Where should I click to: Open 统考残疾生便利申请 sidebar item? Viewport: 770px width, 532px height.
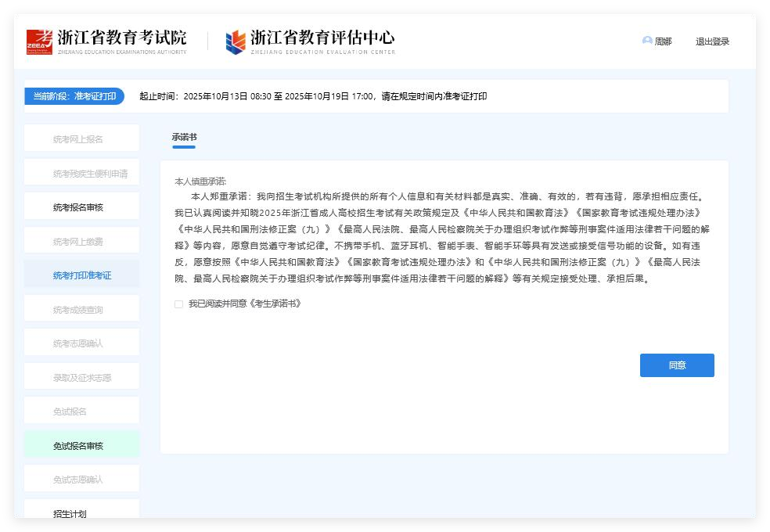[x=90, y=174]
